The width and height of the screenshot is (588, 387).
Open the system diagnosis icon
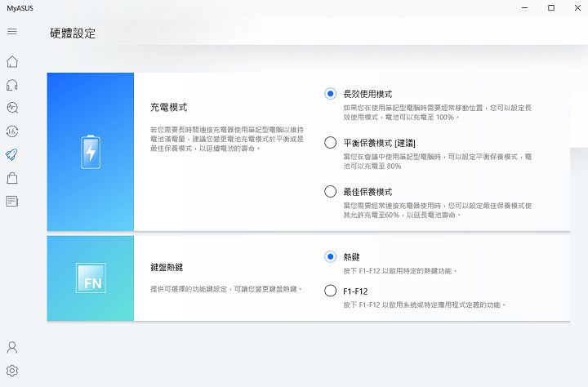(12, 108)
